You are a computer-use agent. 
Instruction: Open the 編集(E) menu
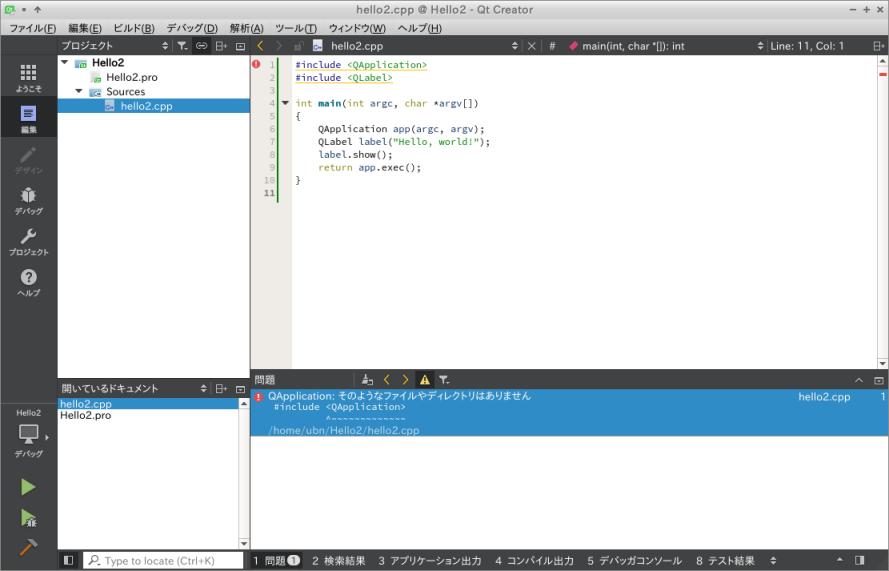click(85, 28)
